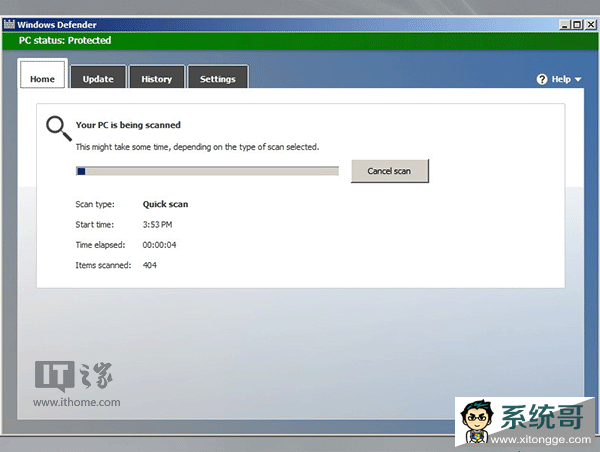This screenshot has height=452, width=600.
Task: Click the start time value '3:53 PM'
Action: [x=157, y=225]
